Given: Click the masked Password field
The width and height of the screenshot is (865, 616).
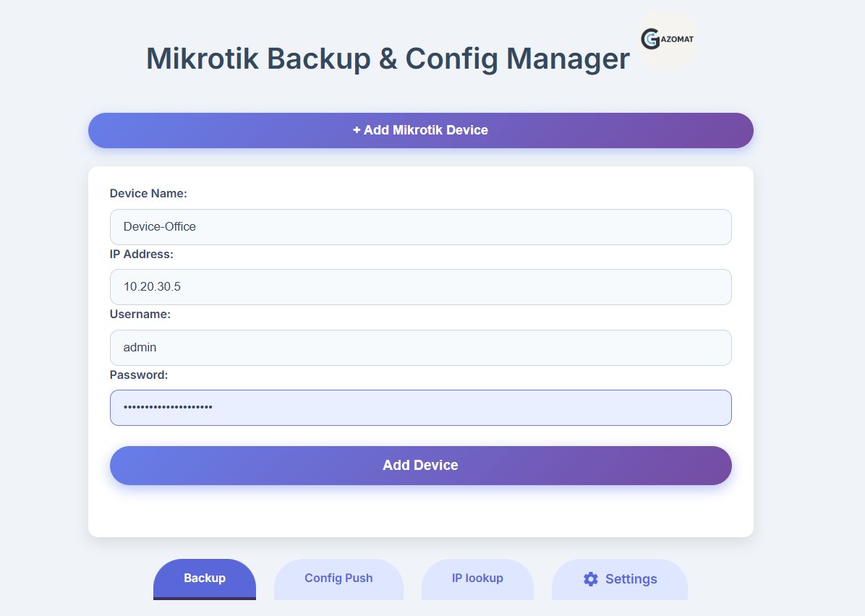Looking at the screenshot, I should point(420,408).
